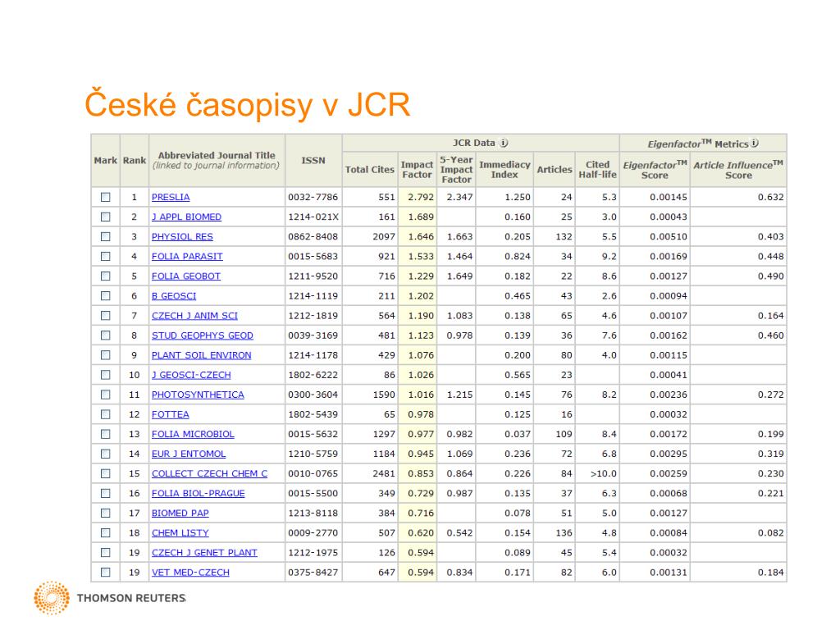Click the 5-Year Impact Factor header

point(456,169)
